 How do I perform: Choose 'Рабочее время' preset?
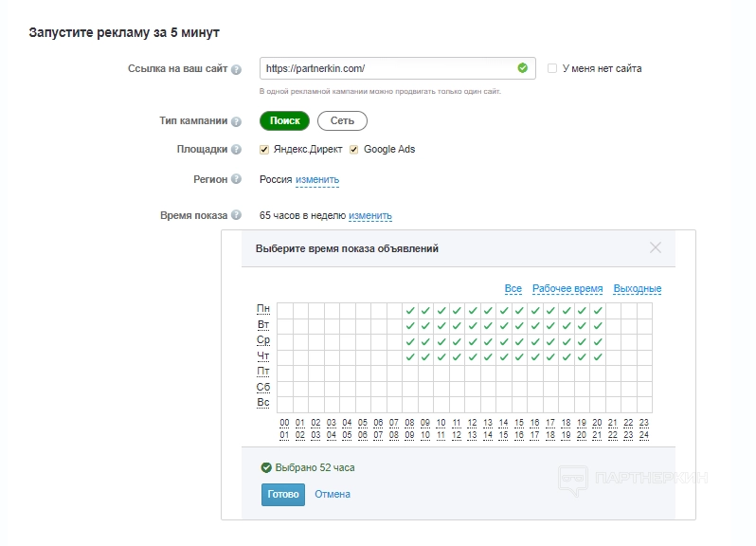(x=567, y=289)
